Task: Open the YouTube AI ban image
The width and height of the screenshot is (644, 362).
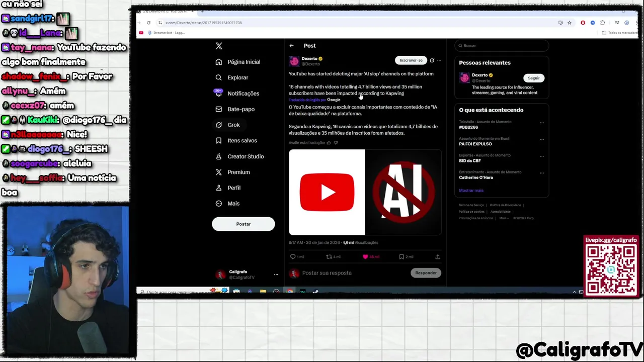Action: tap(365, 192)
